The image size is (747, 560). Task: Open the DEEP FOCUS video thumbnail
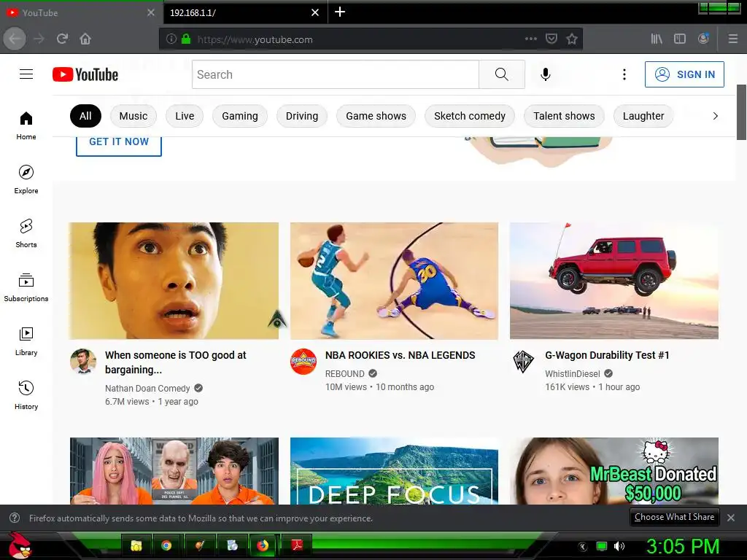[394, 471]
